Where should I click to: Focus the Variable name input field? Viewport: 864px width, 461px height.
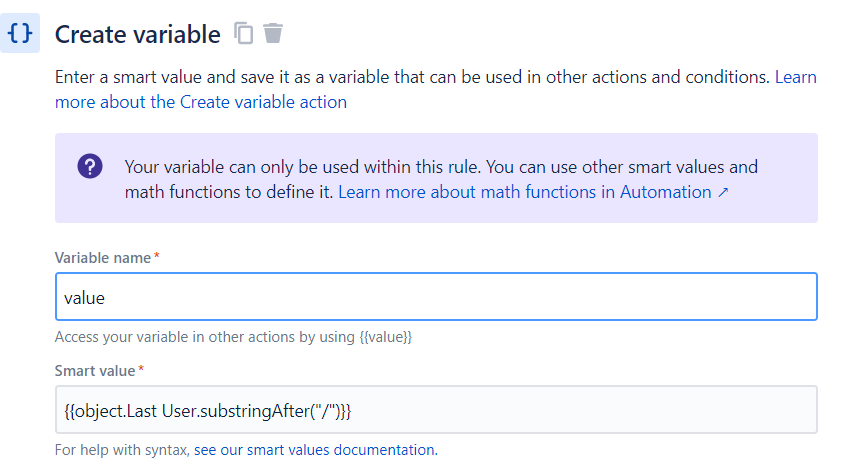click(436, 297)
